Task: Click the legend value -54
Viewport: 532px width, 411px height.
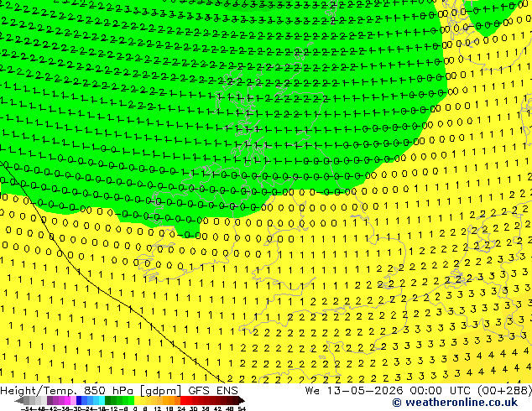Action: click(x=27, y=408)
